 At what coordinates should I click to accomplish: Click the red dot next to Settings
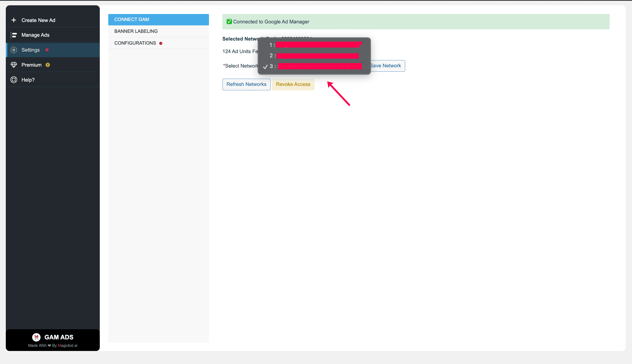tap(47, 50)
